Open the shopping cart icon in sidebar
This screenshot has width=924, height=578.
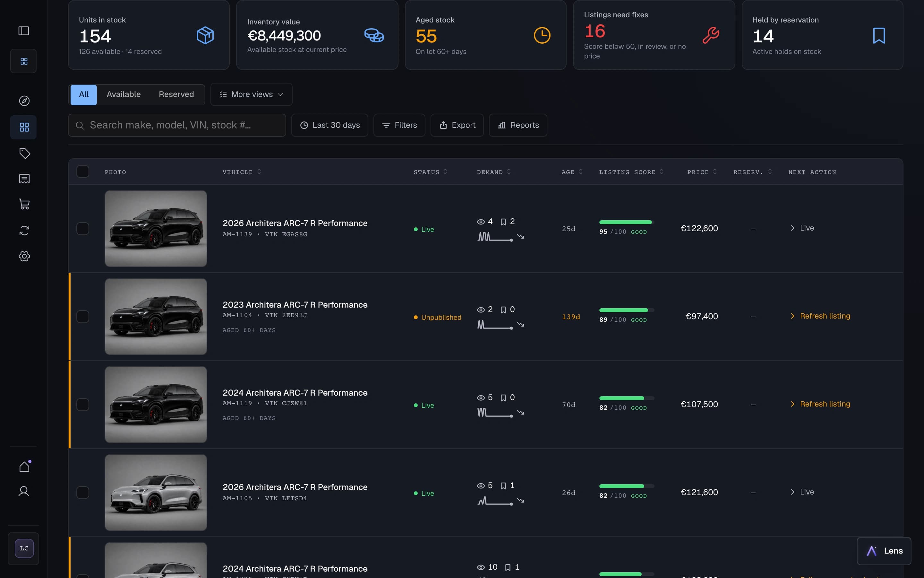(x=24, y=204)
